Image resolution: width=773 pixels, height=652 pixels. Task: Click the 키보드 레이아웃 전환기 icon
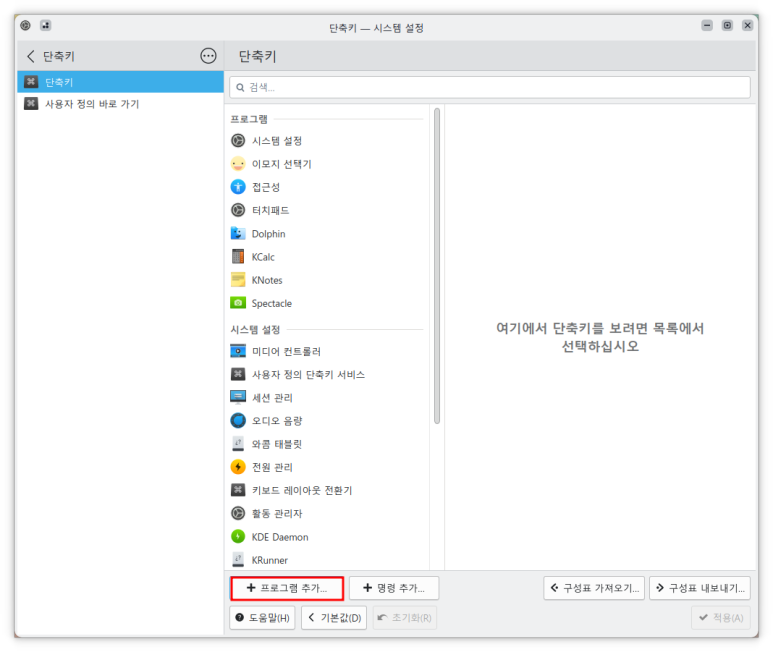pyautogui.click(x=238, y=490)
